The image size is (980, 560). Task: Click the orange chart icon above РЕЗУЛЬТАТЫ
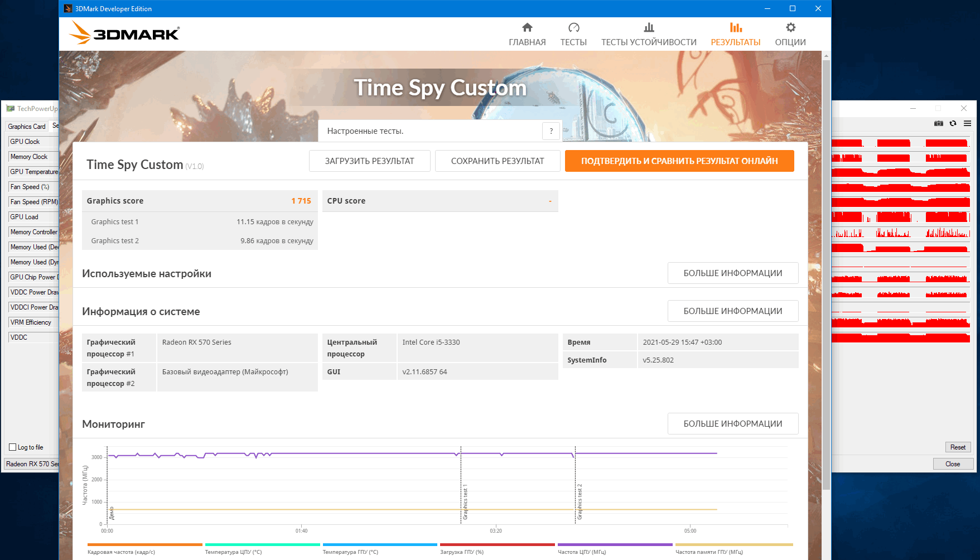736,27
